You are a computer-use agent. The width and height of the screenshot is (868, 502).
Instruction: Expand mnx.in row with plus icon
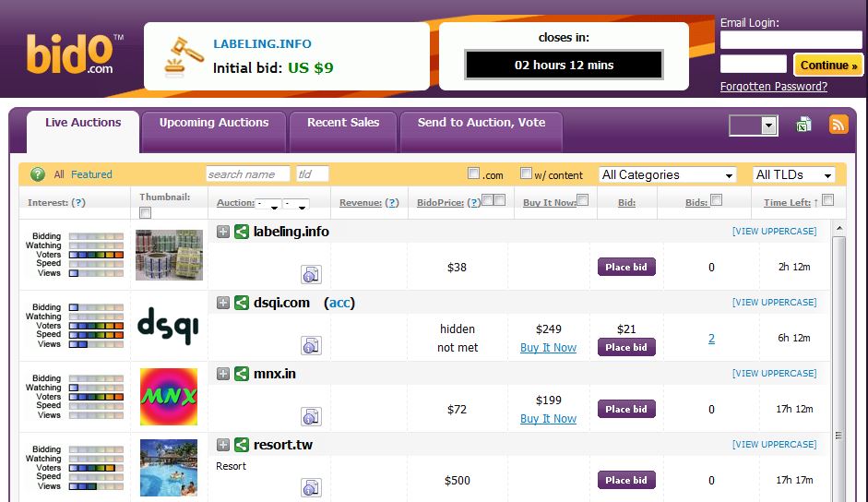tap(223, 374)
